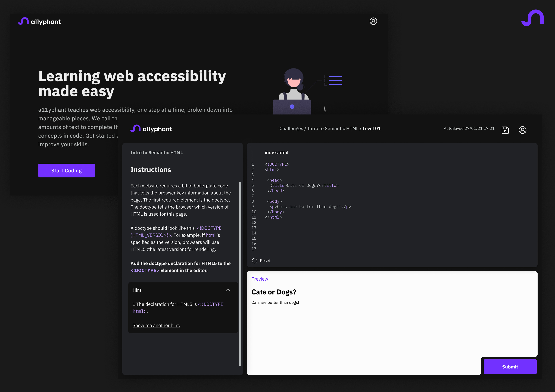
Task: Click the a11yphant logo on landing page
Action: coord(39,21)
